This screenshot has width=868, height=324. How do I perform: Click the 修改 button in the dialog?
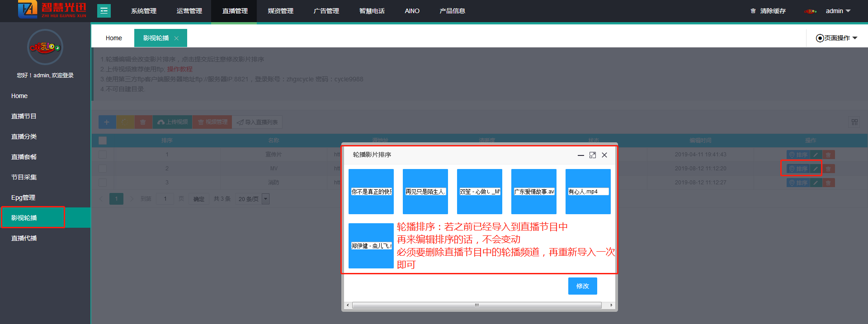tap(582, 286)
